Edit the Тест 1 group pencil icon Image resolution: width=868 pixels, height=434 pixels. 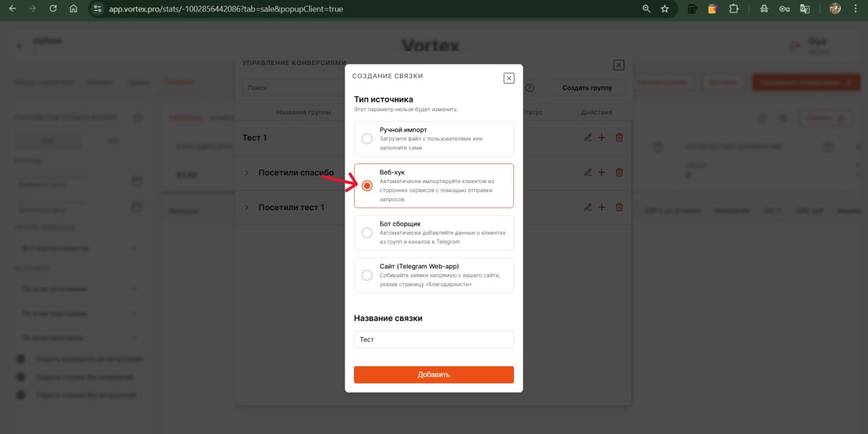click(588, 138)
